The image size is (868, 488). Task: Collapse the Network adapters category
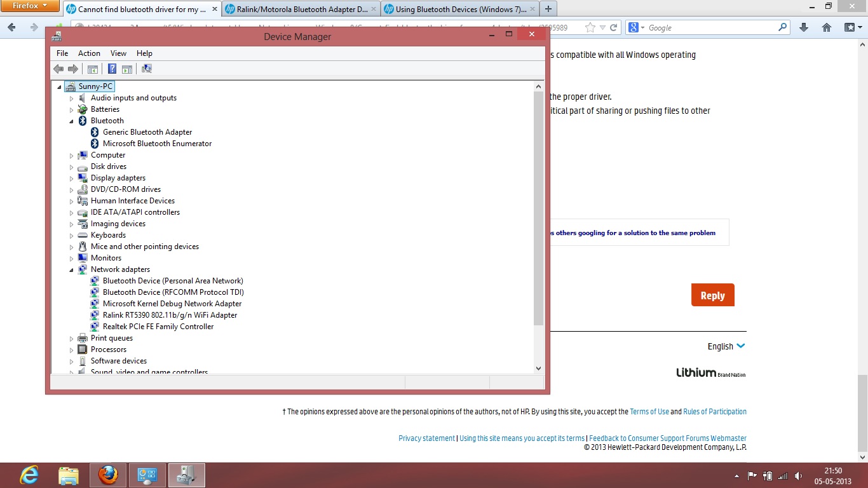click(x=72, y=269)
